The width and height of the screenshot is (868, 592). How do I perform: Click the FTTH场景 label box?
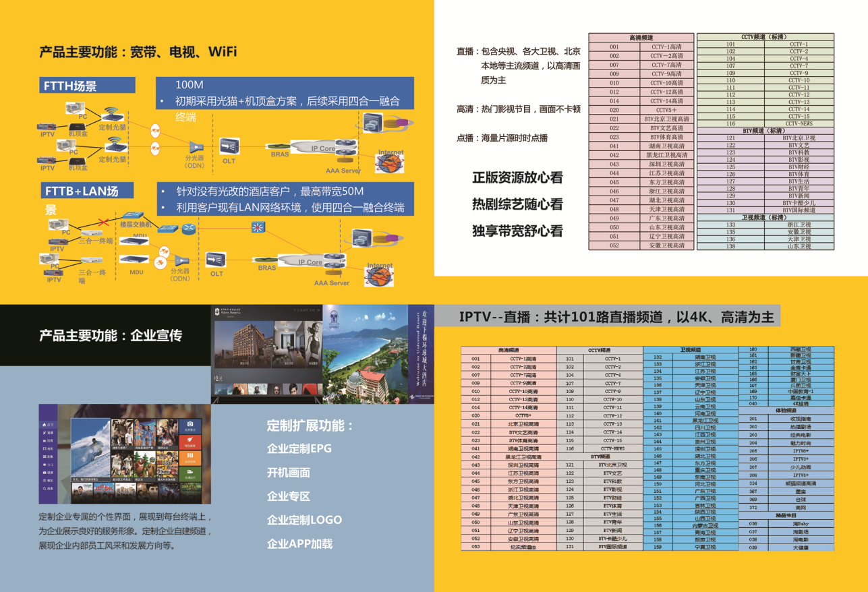(x=88, y=86)
